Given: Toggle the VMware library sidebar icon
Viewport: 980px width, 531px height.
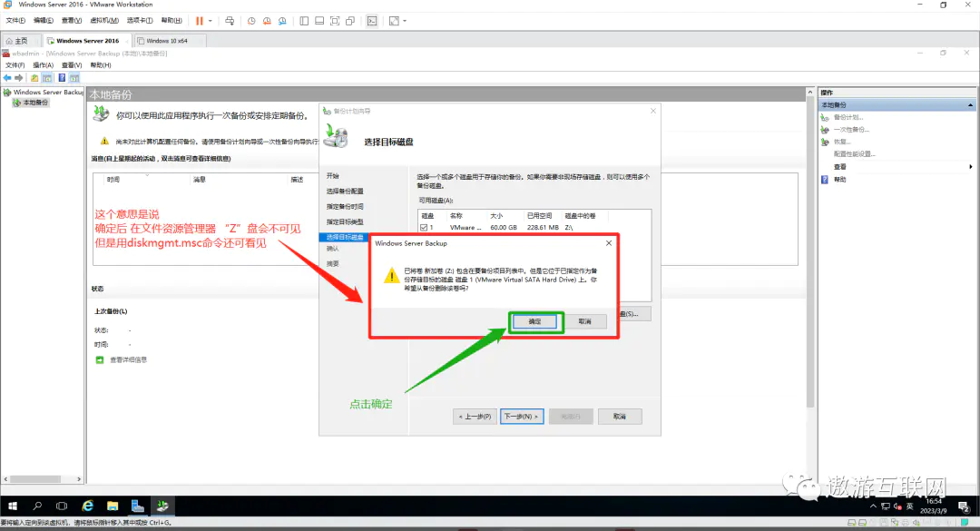Looking at the screenshot, I should [304, 21].
